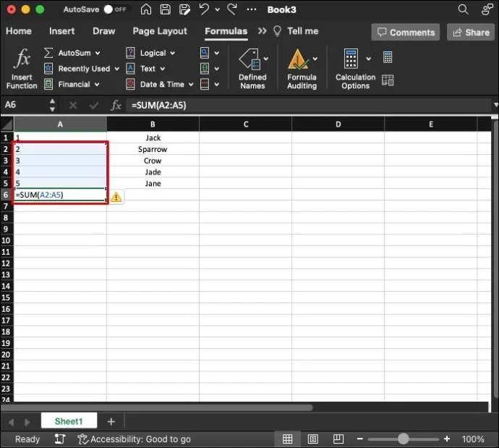
Task: Click the Undo arrow icon
Action: tap(204, 9)
